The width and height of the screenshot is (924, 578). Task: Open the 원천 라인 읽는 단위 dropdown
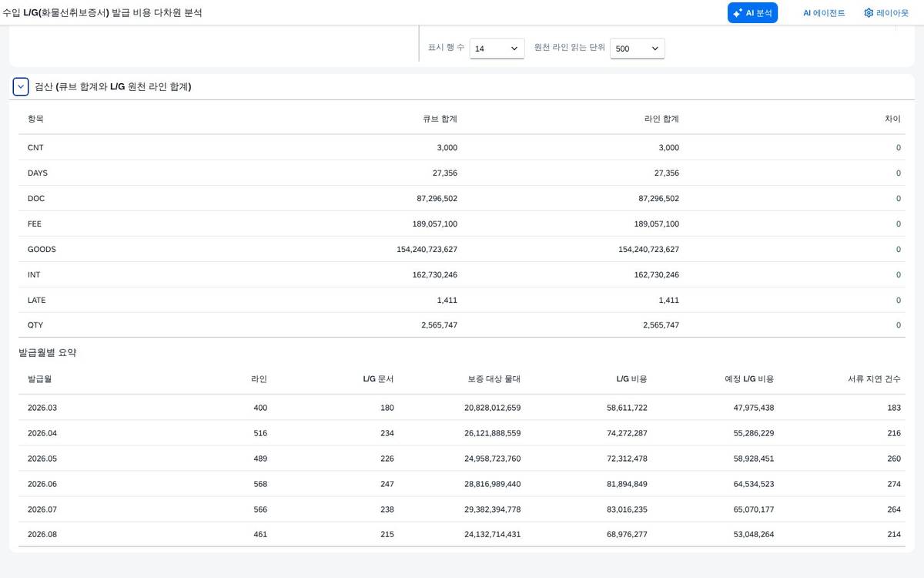[638, 49]
